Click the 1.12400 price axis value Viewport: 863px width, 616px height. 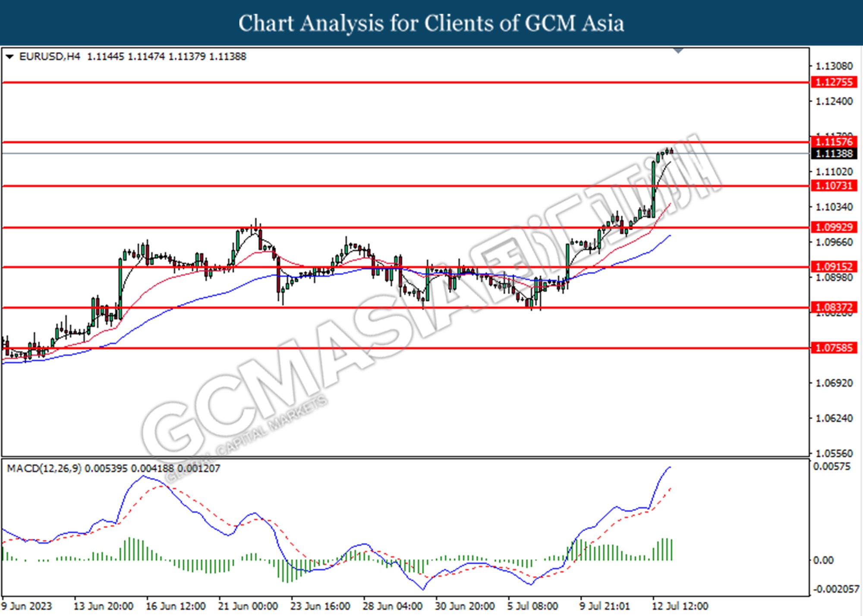834,101
